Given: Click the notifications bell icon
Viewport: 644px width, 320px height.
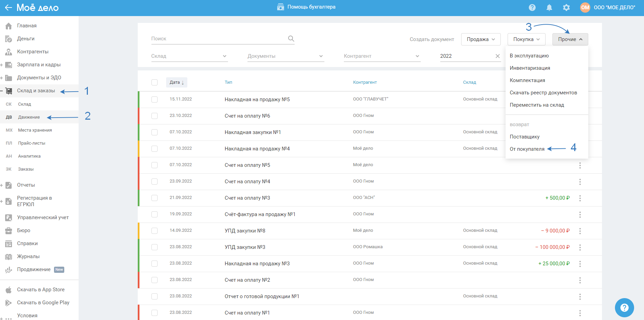Looking at the screenshot, I should point(549,8).
